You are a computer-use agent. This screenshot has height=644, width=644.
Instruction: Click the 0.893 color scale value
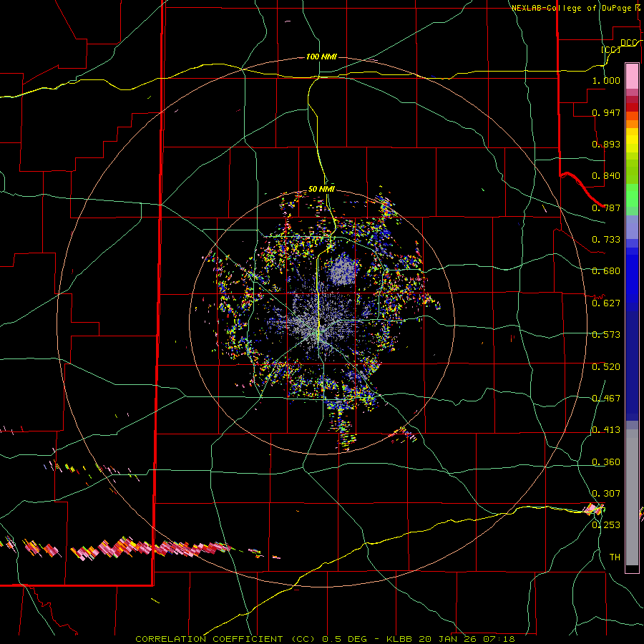tap(606, 144)
